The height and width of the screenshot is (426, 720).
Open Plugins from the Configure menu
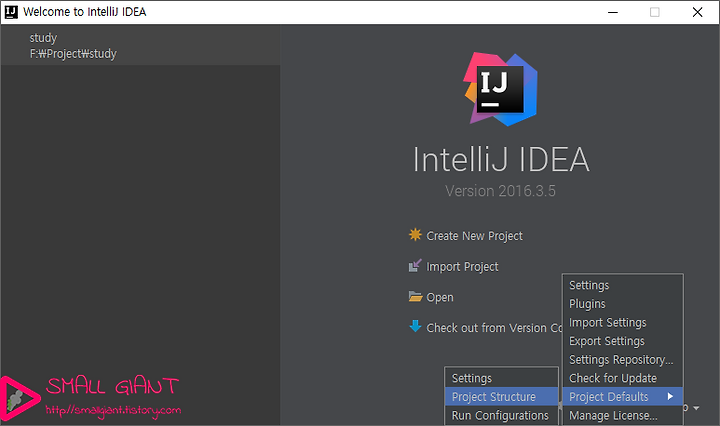click(x=623, y=304)
